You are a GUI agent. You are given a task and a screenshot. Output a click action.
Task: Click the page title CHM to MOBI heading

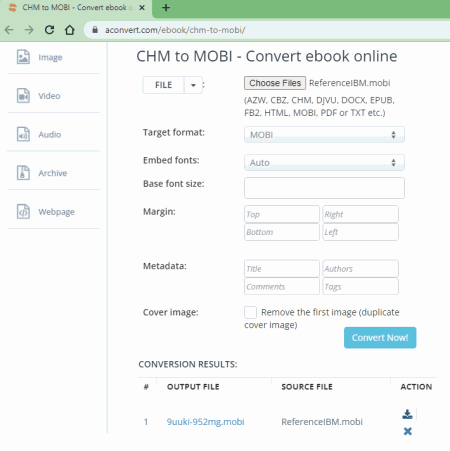pyautogui.click(x=267, y=56)
